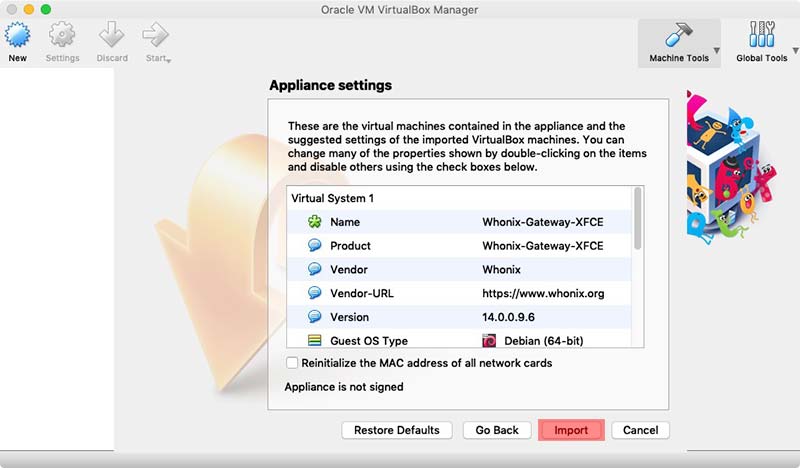This screenshot has height=468, width=800.
Task: Select the Global Tools icon
Action: [x=761, y=36]
